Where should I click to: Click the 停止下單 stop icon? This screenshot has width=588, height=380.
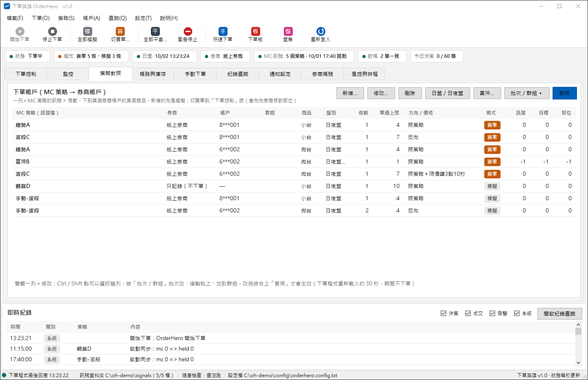point(53,31)
